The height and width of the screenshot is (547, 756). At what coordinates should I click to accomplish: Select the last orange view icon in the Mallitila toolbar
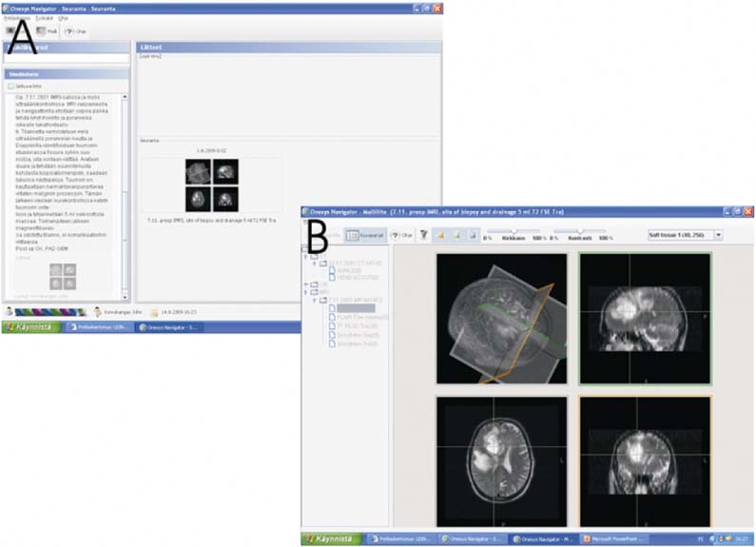[471, 235]
